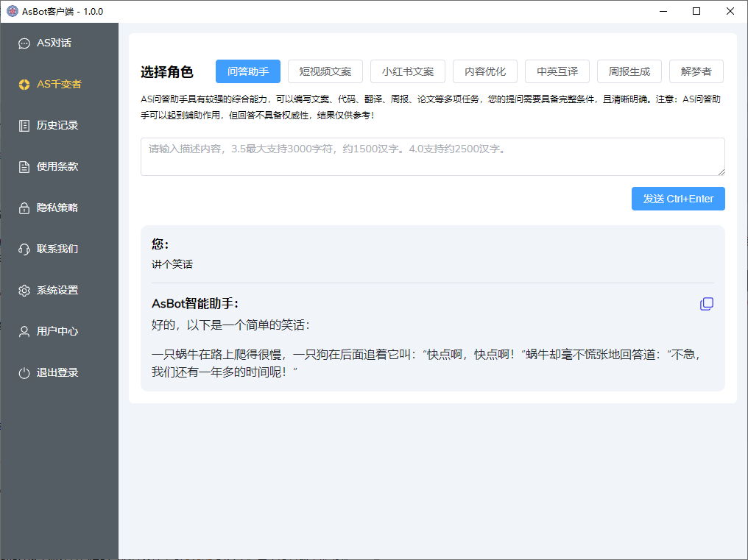Click the 联系我们 headset icon
Viewport: 748px width, 560px height.
click(24, 249)
